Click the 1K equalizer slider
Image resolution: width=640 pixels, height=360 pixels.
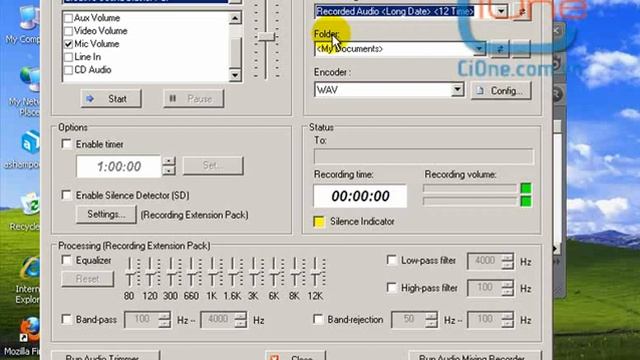212,272
